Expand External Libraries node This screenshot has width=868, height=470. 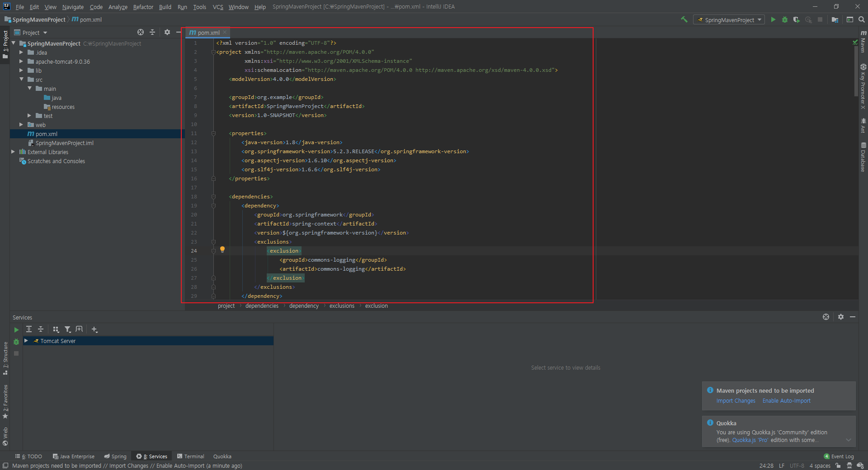(x=13, y=152)
